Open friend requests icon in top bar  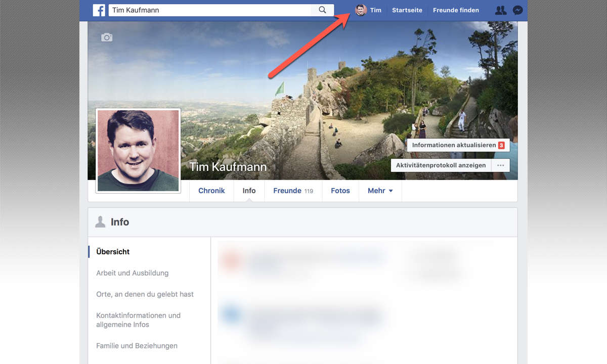[x=500, y=10]
